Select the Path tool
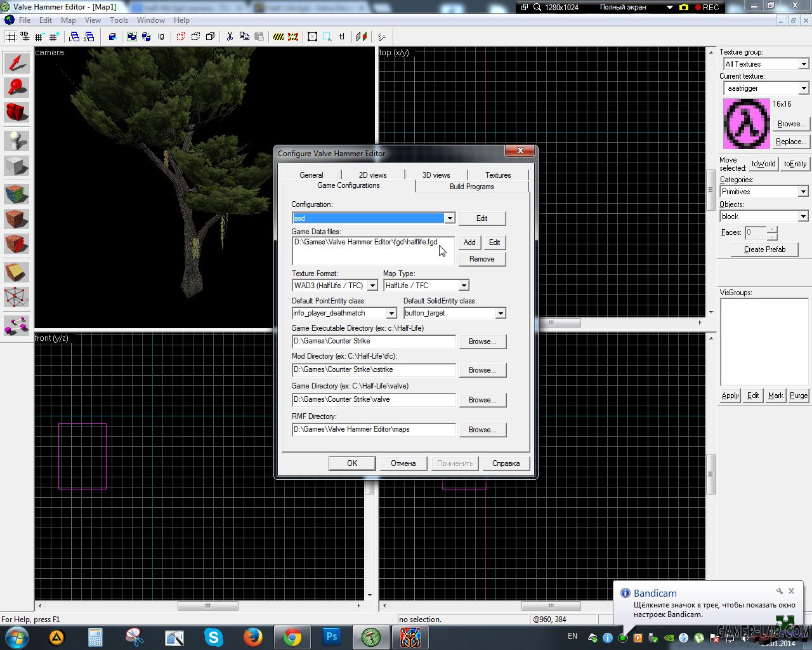This screenshot has width=812, height=650. (16, 326)
